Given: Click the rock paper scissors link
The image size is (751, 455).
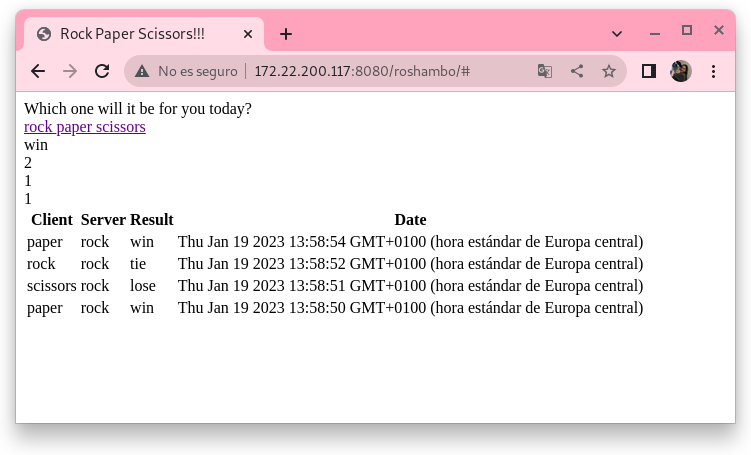Looking at the screenshot, I should click(85, 127).
